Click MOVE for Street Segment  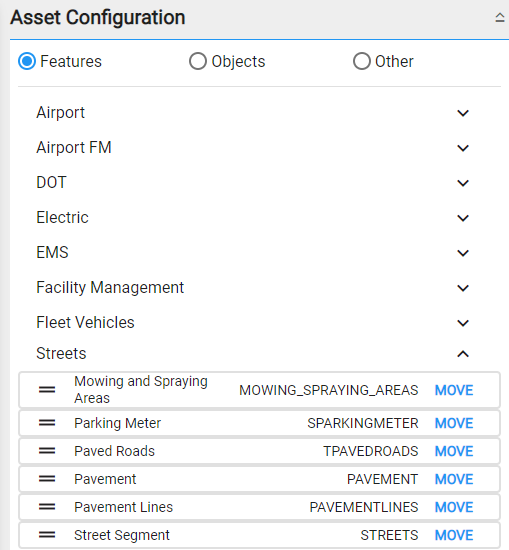454,535
